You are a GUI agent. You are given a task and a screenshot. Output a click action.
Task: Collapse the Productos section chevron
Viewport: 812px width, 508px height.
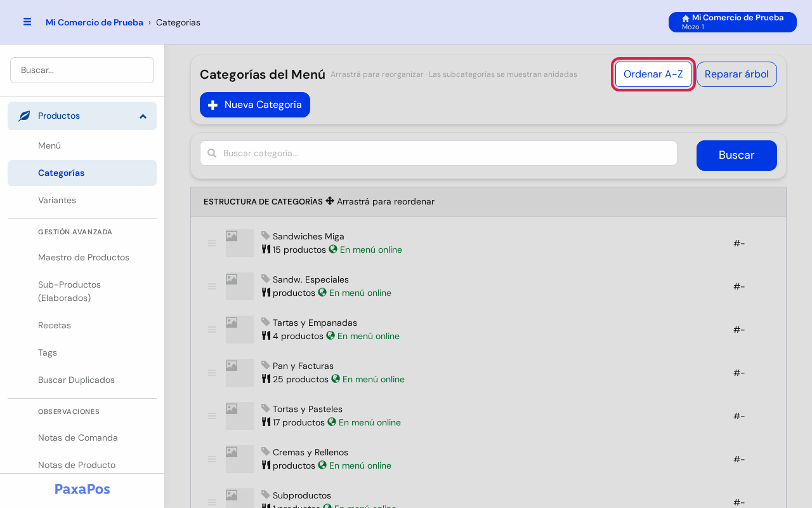[x=143, y=116]
